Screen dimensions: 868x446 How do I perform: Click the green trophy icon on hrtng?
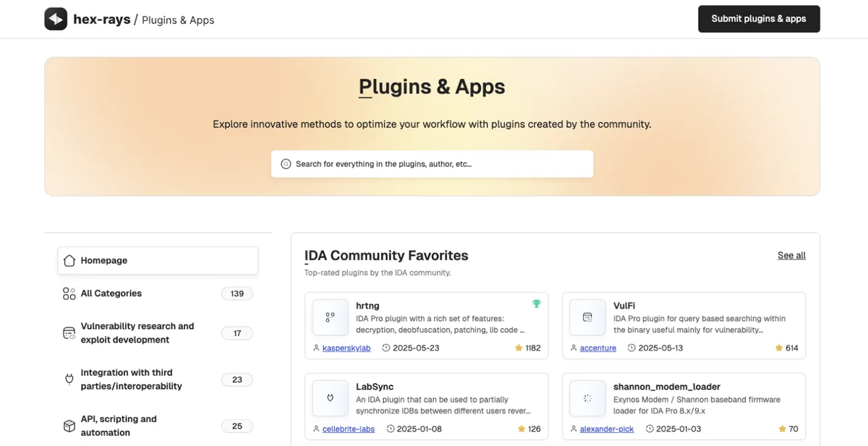(536, 304)
